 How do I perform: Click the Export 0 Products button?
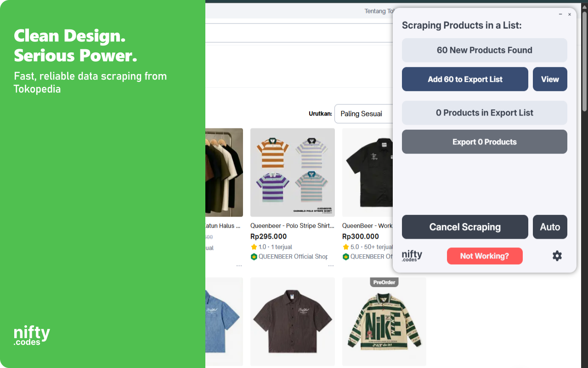point(484,142)
